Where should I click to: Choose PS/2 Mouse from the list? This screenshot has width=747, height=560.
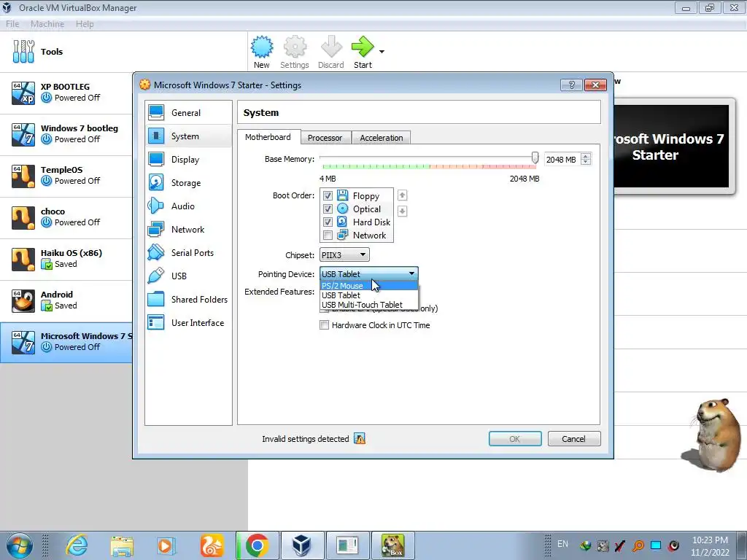tap(368, 286)
